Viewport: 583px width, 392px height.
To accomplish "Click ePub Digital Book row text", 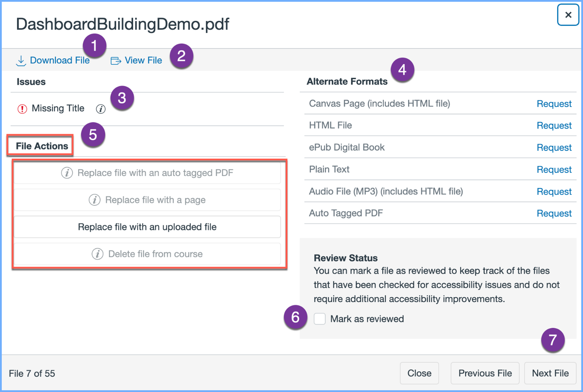I will click(347, 147).
